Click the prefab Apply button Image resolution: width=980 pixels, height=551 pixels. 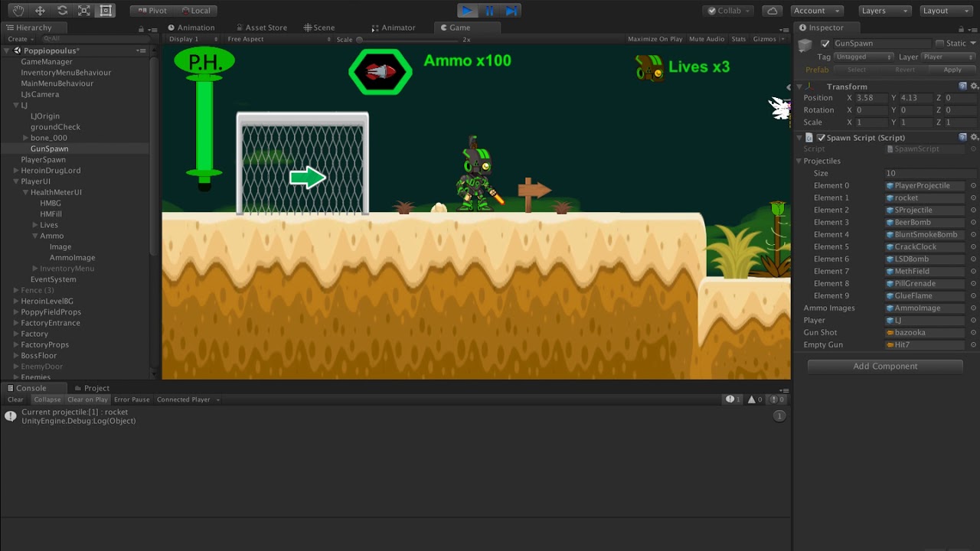(x=952, y=70)
